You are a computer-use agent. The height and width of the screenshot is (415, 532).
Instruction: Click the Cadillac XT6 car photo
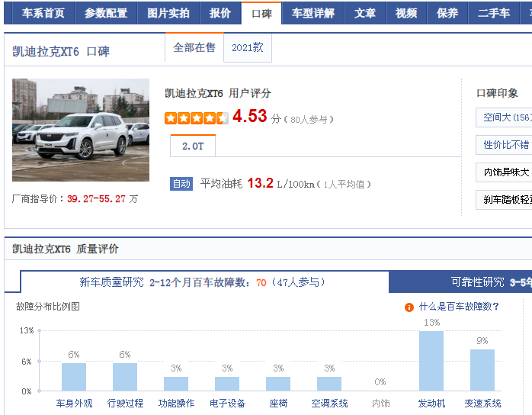pyautogui.click(x=70, y=130)
